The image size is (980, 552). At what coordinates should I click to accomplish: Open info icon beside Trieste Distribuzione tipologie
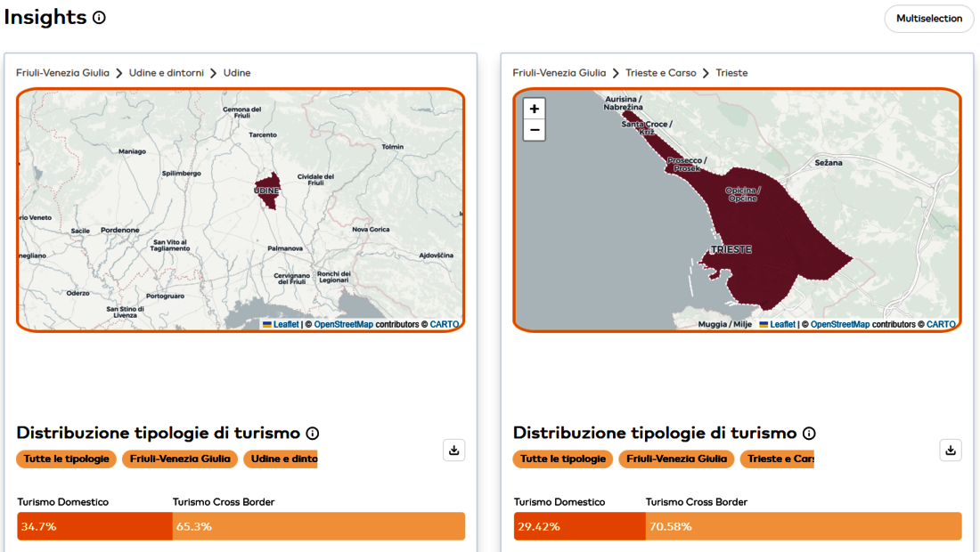pos(809,434)
